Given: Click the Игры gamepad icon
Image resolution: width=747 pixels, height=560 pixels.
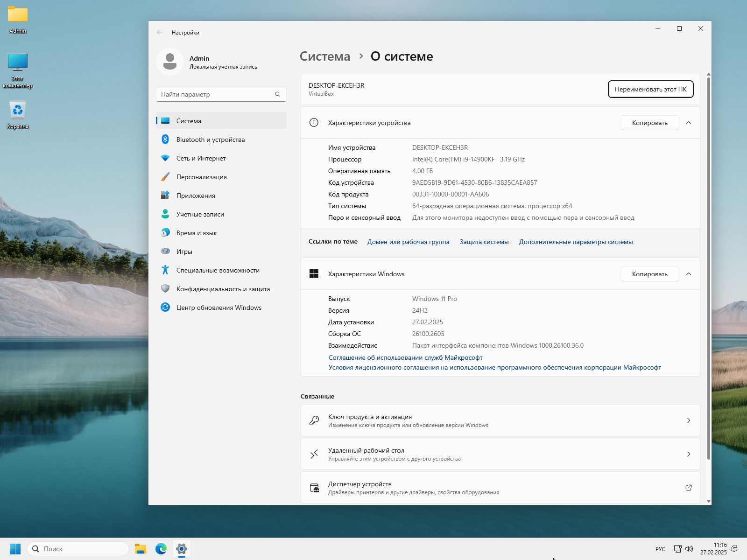Looking at the screenshot, I should (x=165, y=252).
